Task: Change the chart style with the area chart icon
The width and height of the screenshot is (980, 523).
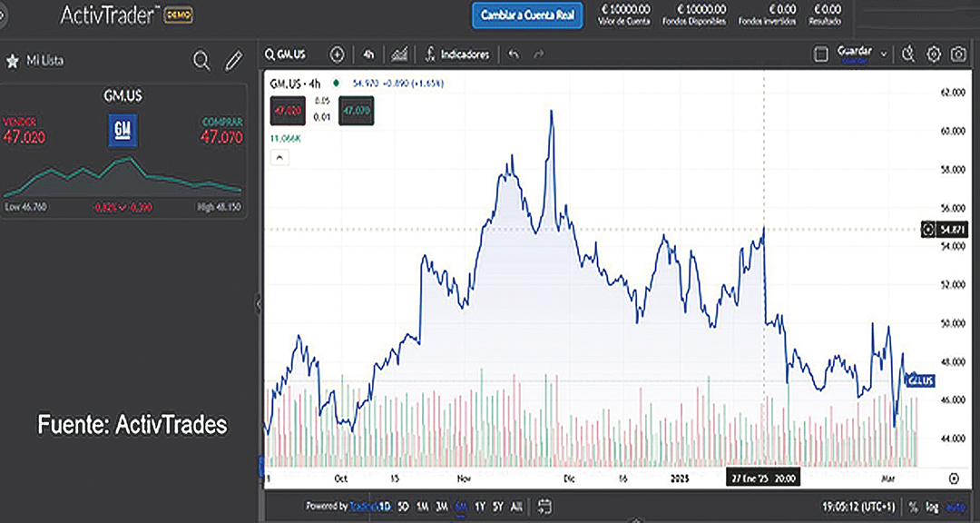Action: point(399,54)
